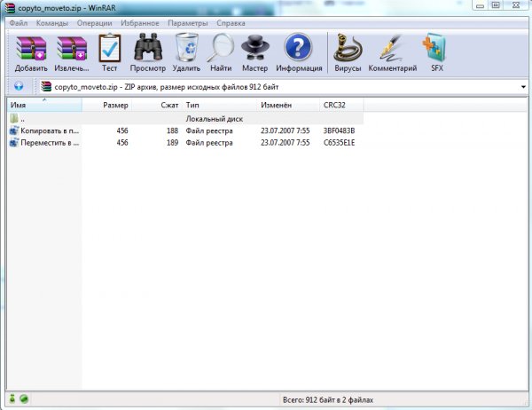Click status text Всего: 912 байт в 2 файлах
This screenshot has width=532, height=410.
coord(328,400)
